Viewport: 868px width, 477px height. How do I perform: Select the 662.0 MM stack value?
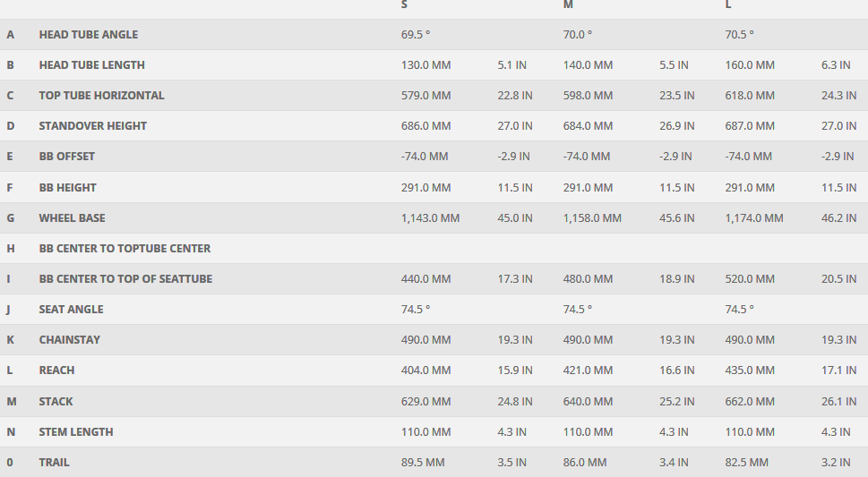[750, 401]
